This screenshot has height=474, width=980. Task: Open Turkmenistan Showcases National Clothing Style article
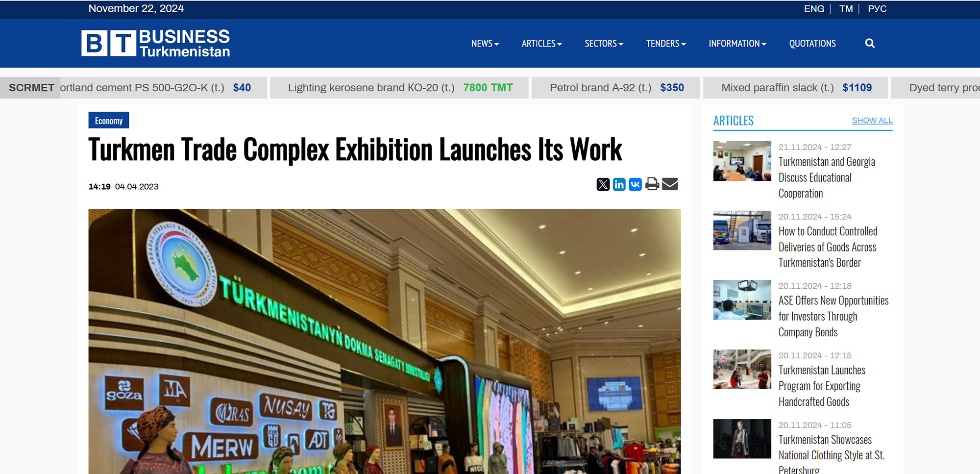832,454
